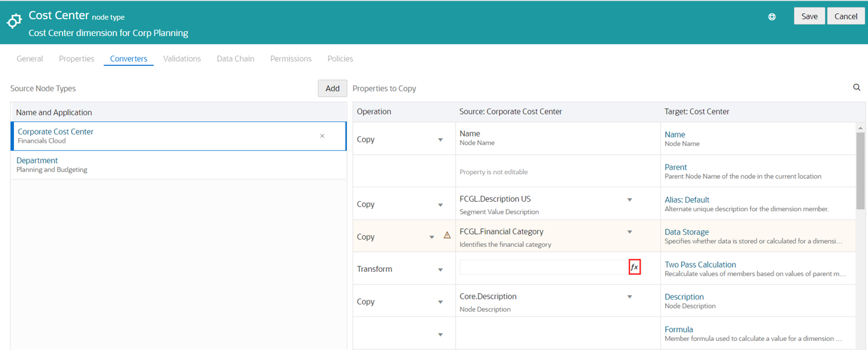Open the Name target property link

coord(675,134)
